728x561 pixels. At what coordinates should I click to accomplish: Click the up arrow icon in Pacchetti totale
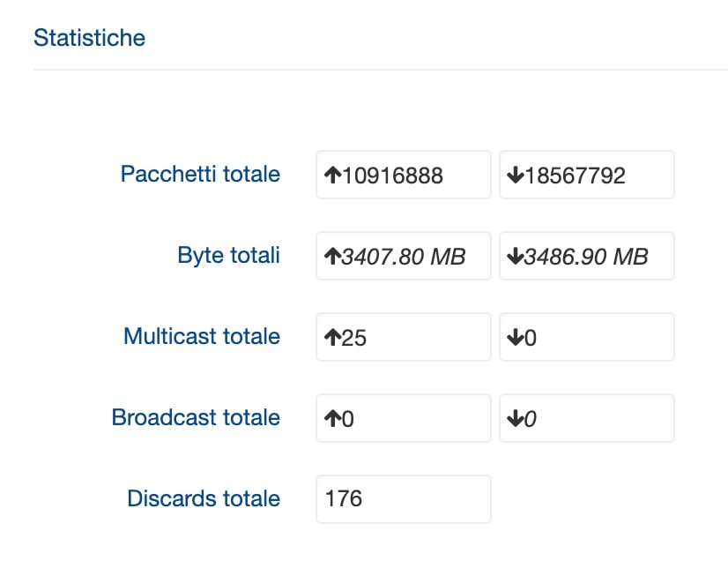(333, 176)
